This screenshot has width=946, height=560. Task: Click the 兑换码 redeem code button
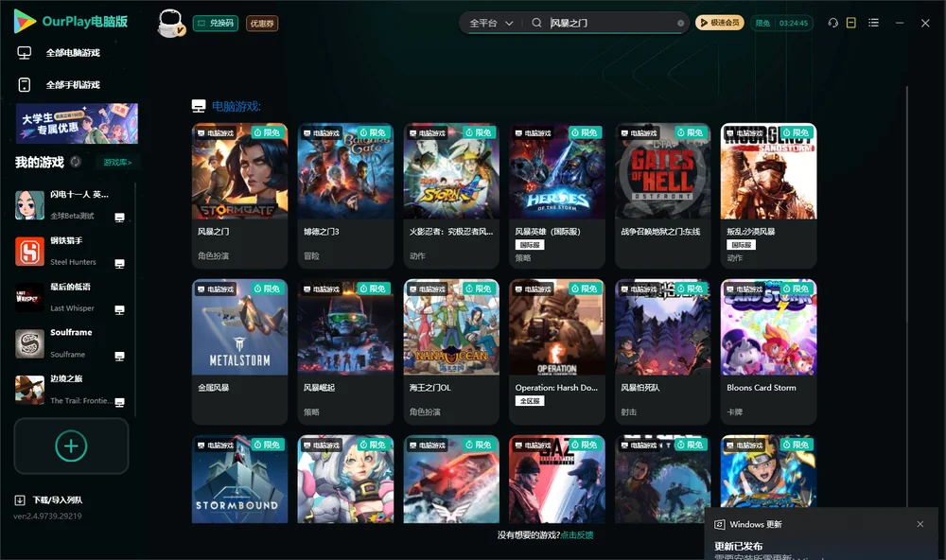[x=216, y=23]
